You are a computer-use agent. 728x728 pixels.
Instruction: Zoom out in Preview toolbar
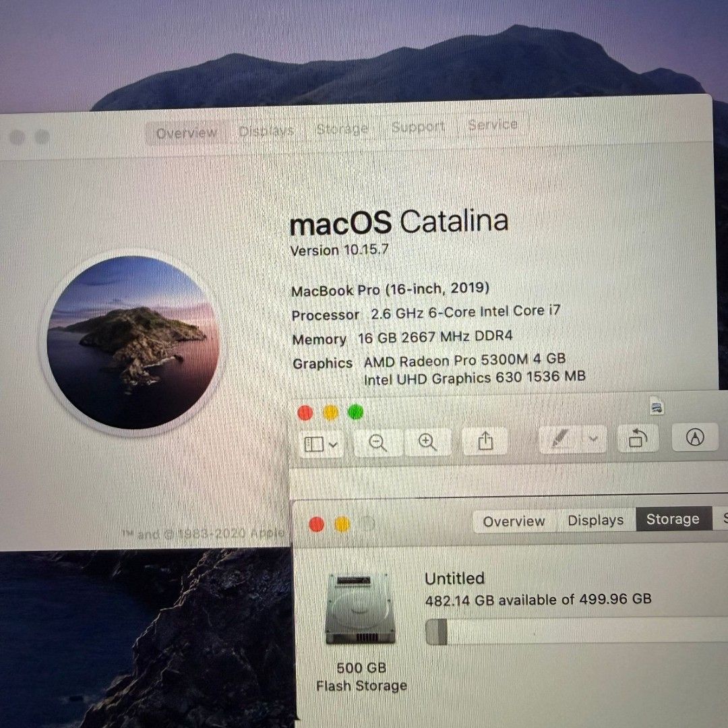pyautogui.click(x=377, y=442)
